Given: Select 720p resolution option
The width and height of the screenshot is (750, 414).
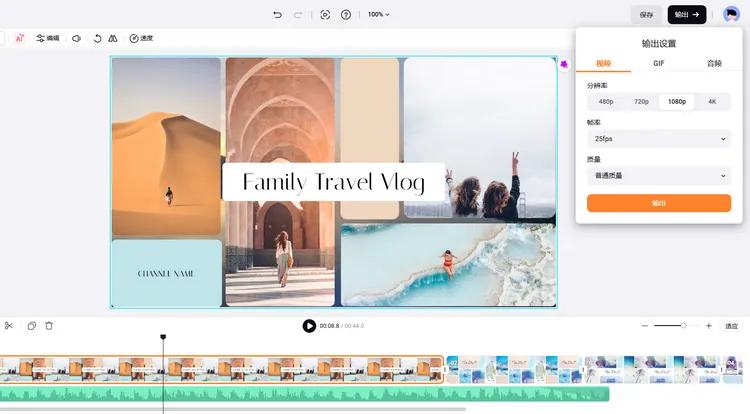Looking at the screenshot, I should [x=641, y=102].
